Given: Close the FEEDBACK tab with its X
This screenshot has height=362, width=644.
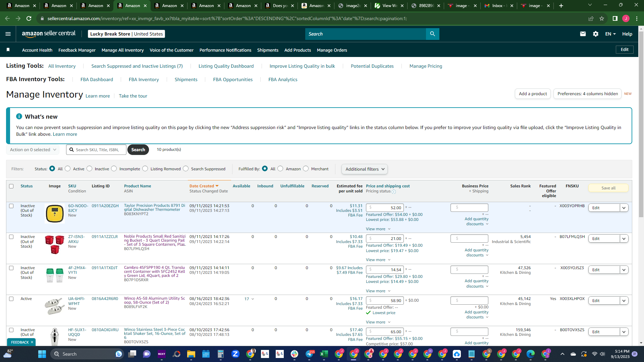Looking at the screenshot, I should point(32,342).
